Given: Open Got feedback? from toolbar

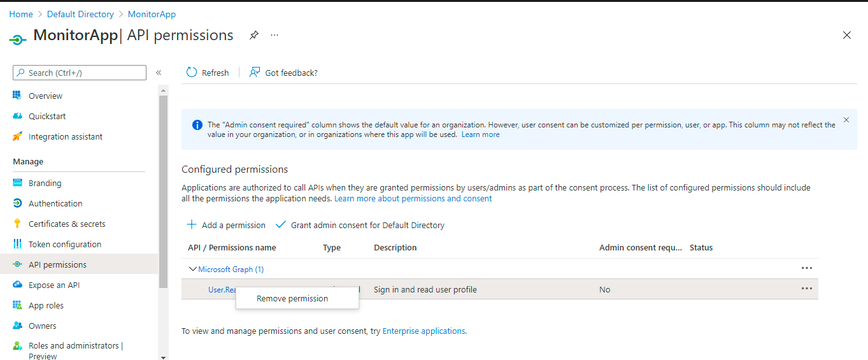Looking at the screenshot, I should [283, 73].
